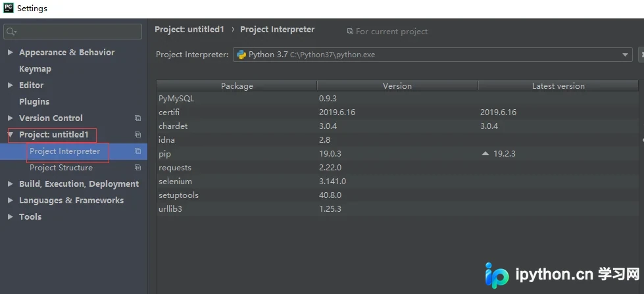Click the settings search field
The height and width of the screenshot is (294, 644).
73,32
